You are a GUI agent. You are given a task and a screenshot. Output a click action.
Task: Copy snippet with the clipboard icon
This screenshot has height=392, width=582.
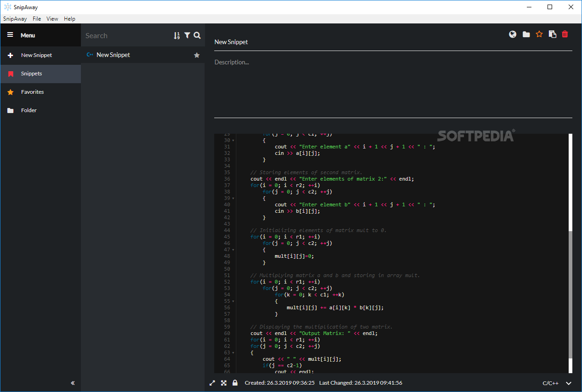coord(553,34)
